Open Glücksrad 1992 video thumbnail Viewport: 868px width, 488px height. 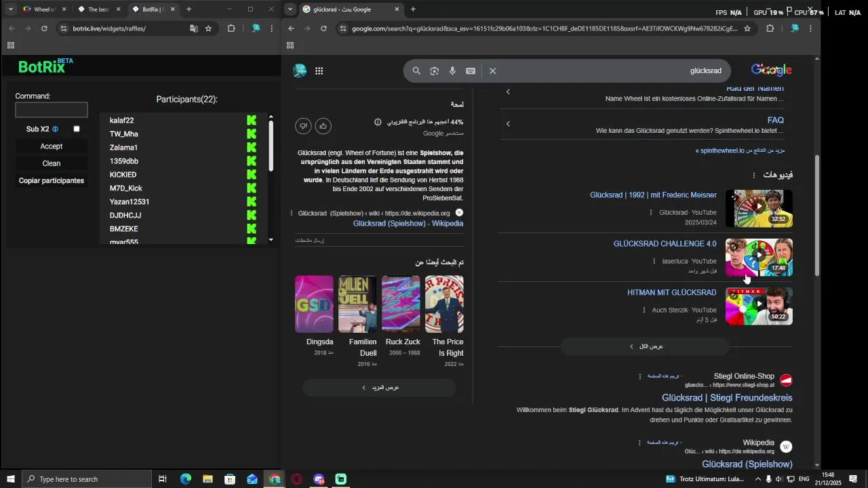759,209
